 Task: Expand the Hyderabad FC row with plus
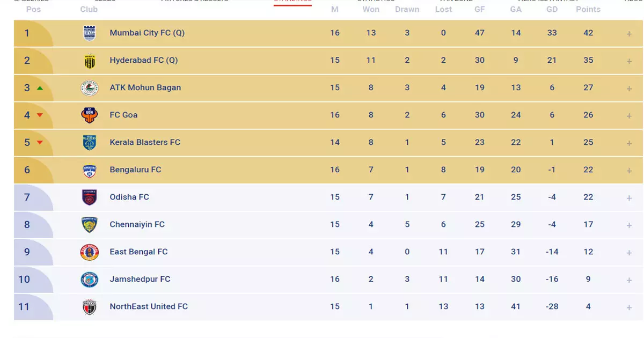(x=629, y=61)
